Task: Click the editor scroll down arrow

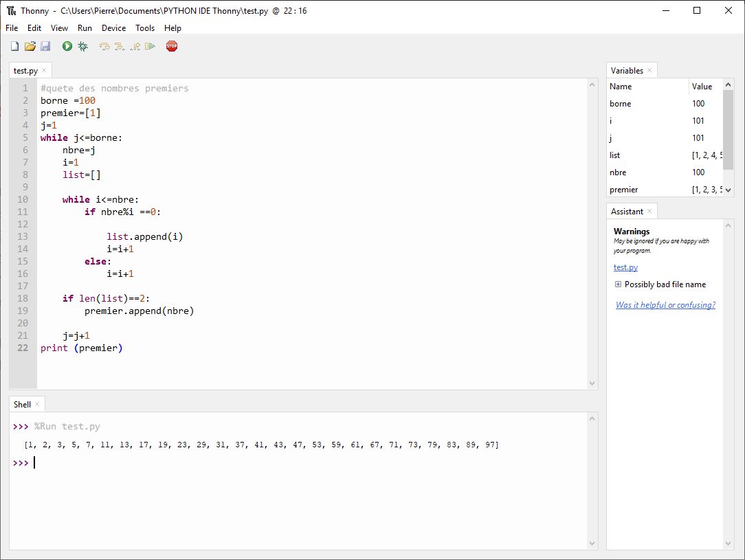Action: tap(592, 383)
